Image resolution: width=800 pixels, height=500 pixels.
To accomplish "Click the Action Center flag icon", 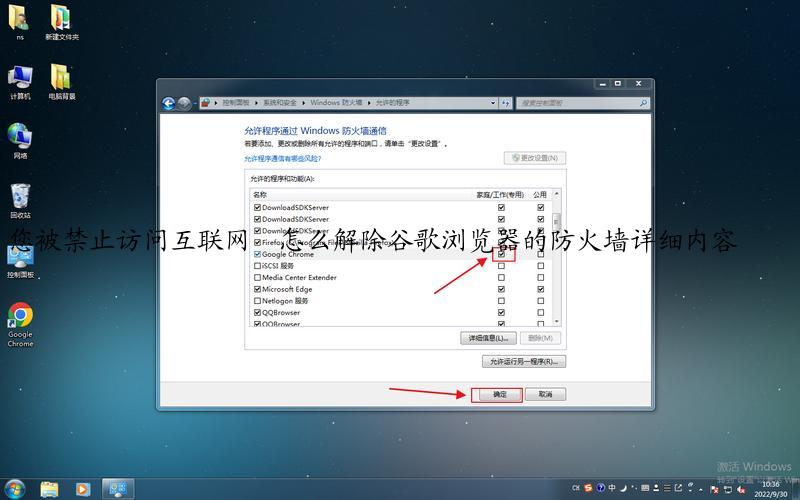I will coord(715,489).
